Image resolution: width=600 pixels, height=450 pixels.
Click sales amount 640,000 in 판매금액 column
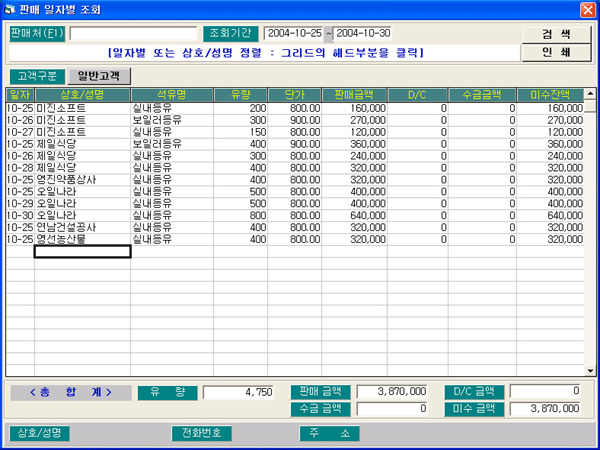click(x=354, y=215)
